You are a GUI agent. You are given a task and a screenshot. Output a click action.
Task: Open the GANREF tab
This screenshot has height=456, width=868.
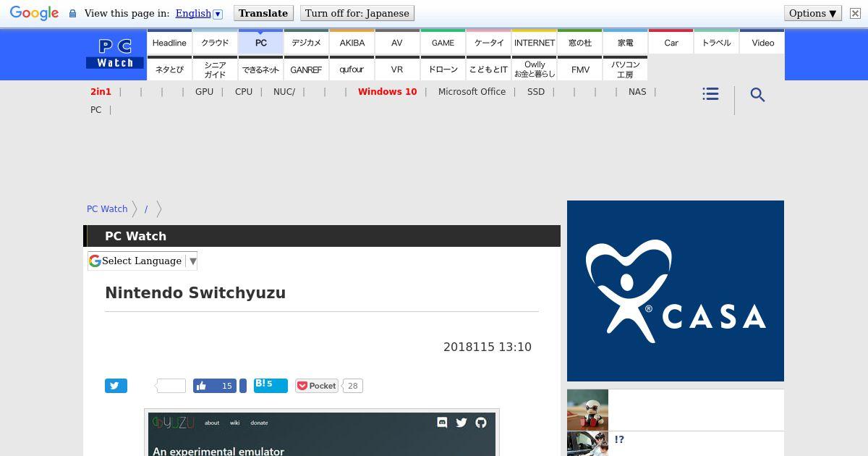point(306,69)
